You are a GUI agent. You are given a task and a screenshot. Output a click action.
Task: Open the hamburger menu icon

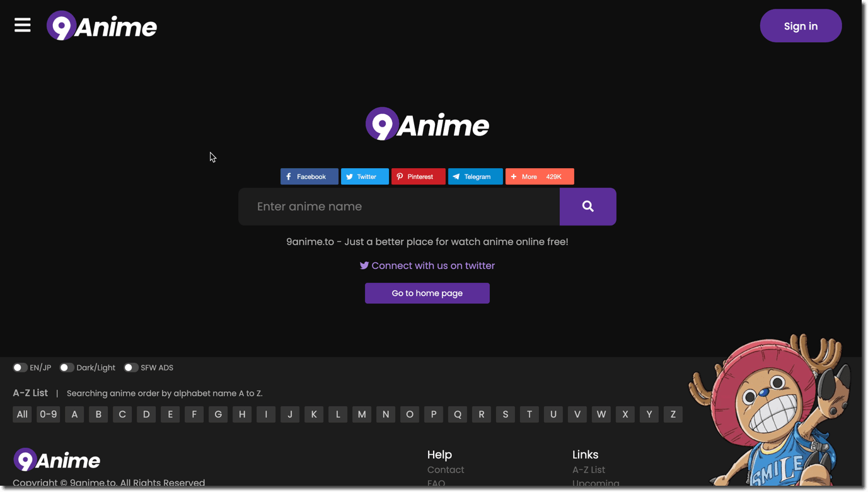23,25
